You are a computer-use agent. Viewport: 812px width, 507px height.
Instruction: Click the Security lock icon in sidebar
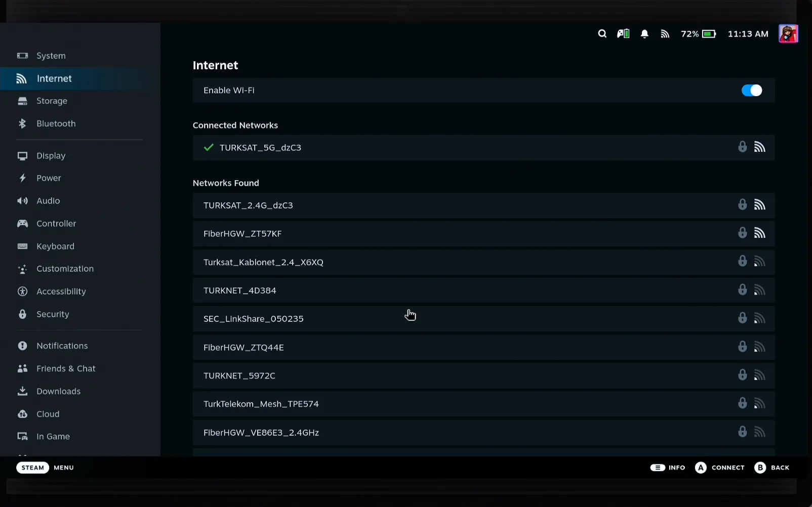point(22,314)
